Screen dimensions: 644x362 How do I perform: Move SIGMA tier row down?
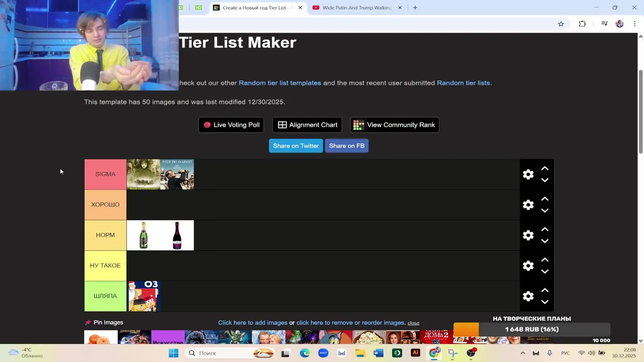544,180
